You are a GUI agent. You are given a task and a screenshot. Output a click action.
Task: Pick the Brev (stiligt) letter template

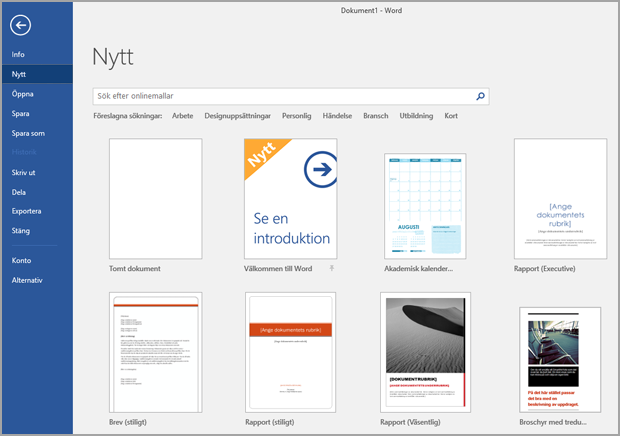tap(156, 353)
